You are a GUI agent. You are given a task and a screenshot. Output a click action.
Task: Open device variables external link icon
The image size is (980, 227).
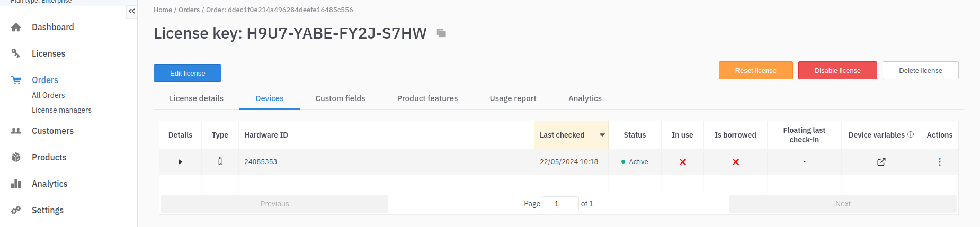(x=881, y=162)
